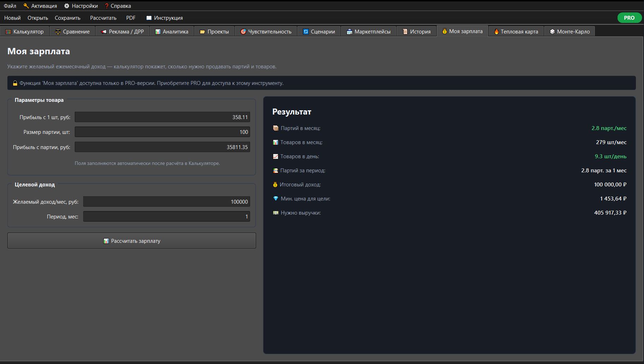The image size is (644, 364).
Task: Click the wrench icon next to Активация
Action: [x=26, y=6]
